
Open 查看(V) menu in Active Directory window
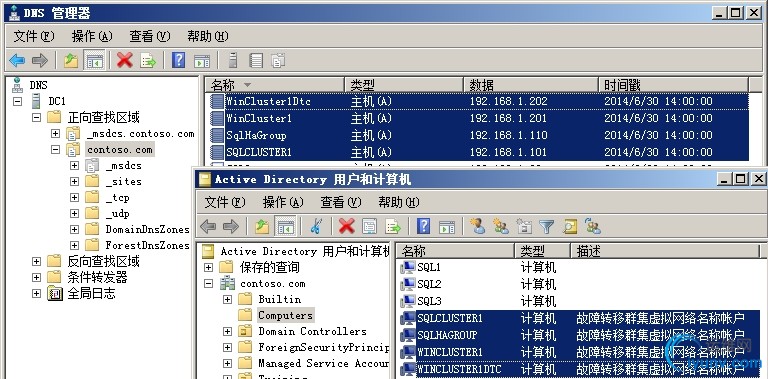341,202
